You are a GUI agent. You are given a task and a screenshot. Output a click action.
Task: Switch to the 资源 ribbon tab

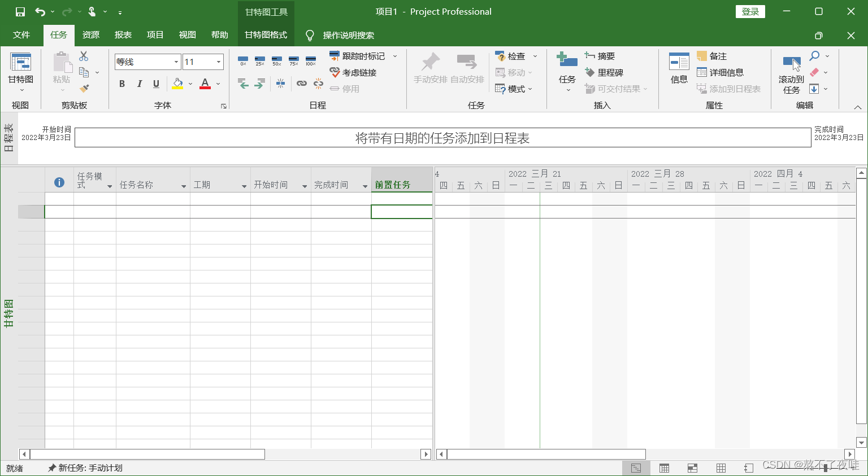click(x=91, y=35)
